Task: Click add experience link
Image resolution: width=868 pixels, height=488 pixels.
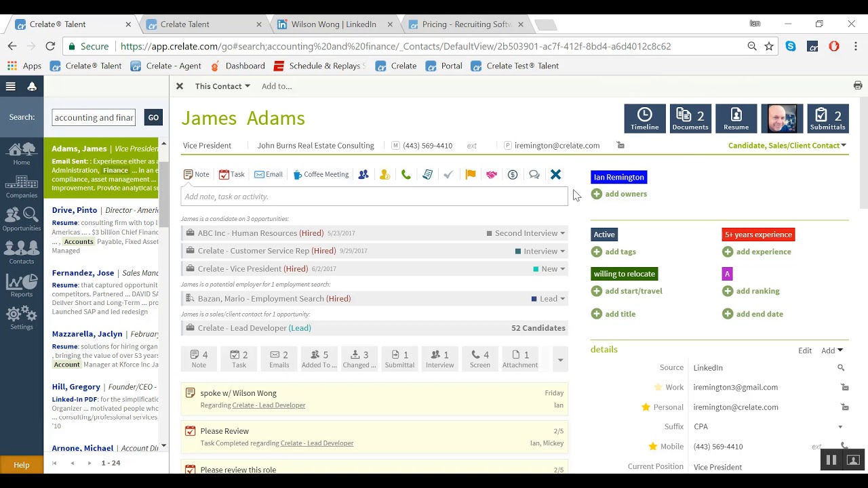Action: click(757, 251)
